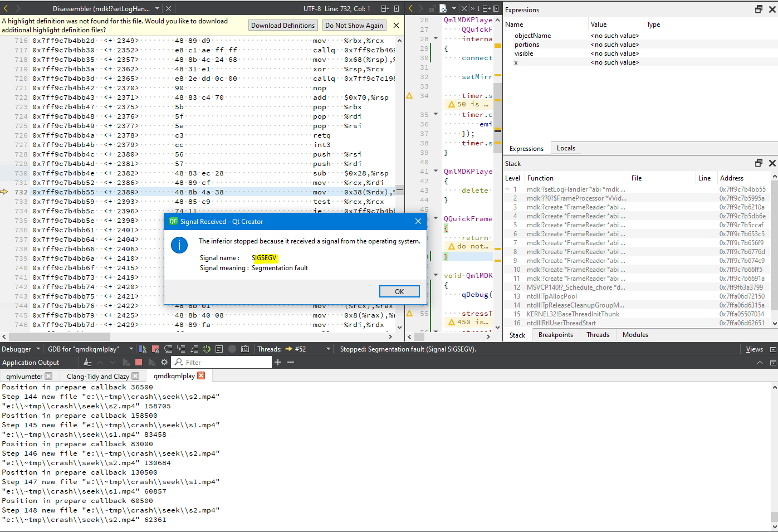Select stack frame KERNEL32!BaseThreadInitThunk
Screen dimensions: 778x532
[x=637, y=314]
